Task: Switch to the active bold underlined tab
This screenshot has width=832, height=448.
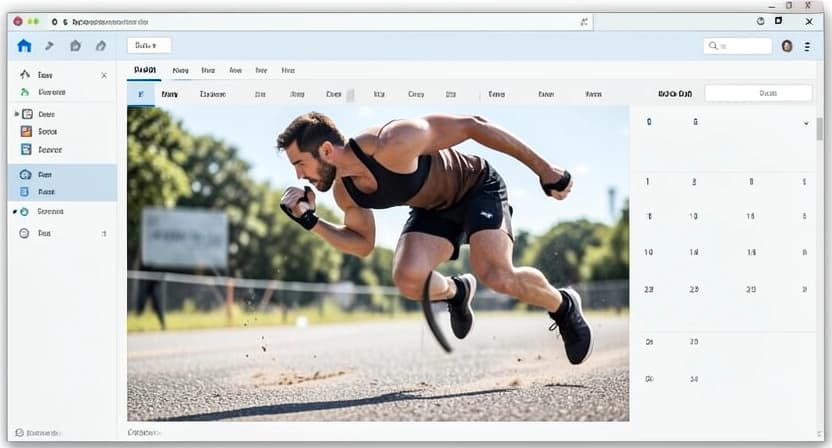Action: (145, 70)
